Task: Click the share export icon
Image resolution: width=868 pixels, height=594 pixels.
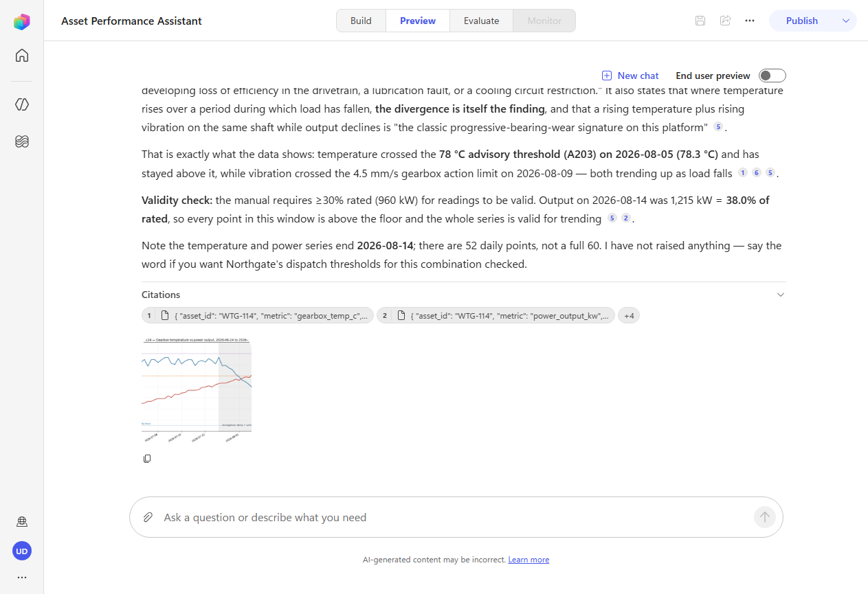Action: tap(725, 21)
